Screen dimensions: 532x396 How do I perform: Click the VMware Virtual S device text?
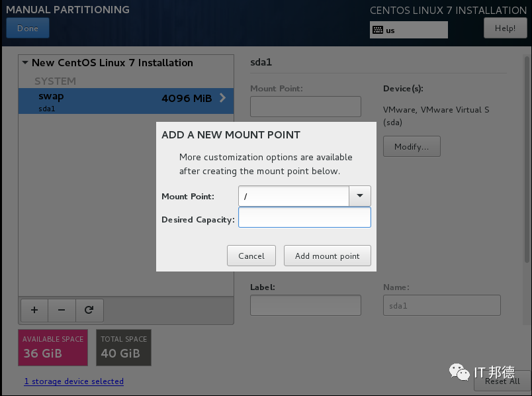[x=436, y=116]
